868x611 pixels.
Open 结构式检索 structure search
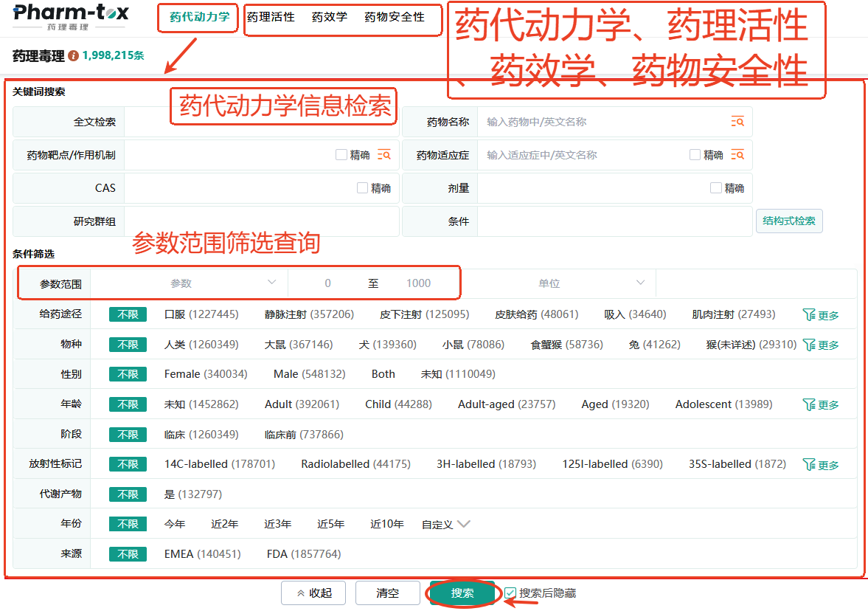point(789,221)
